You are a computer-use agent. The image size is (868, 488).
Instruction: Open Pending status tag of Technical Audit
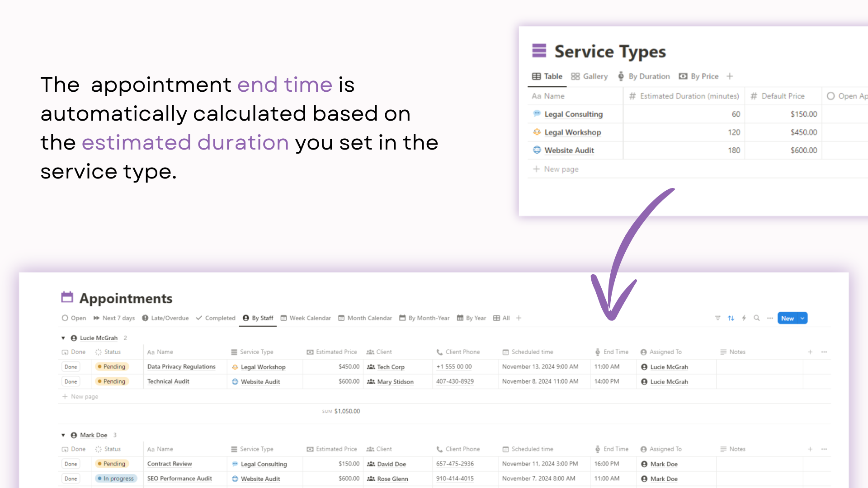point(112,381)
